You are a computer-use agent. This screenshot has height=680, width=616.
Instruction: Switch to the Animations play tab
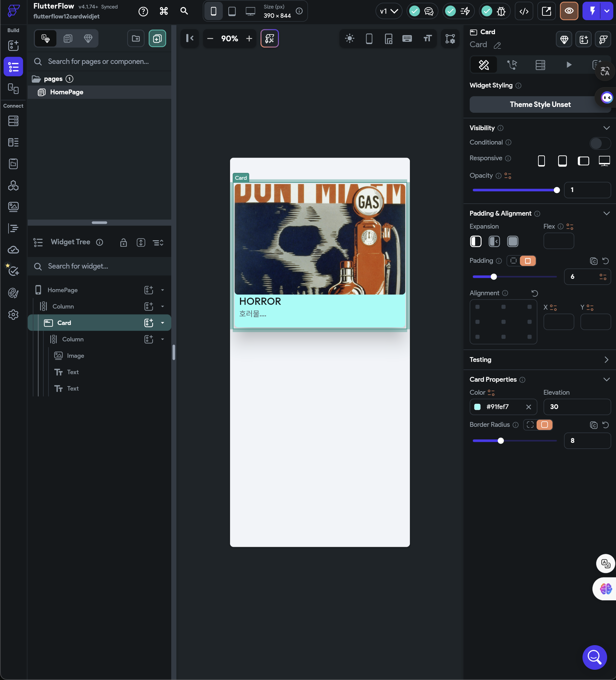coord(569,65)
